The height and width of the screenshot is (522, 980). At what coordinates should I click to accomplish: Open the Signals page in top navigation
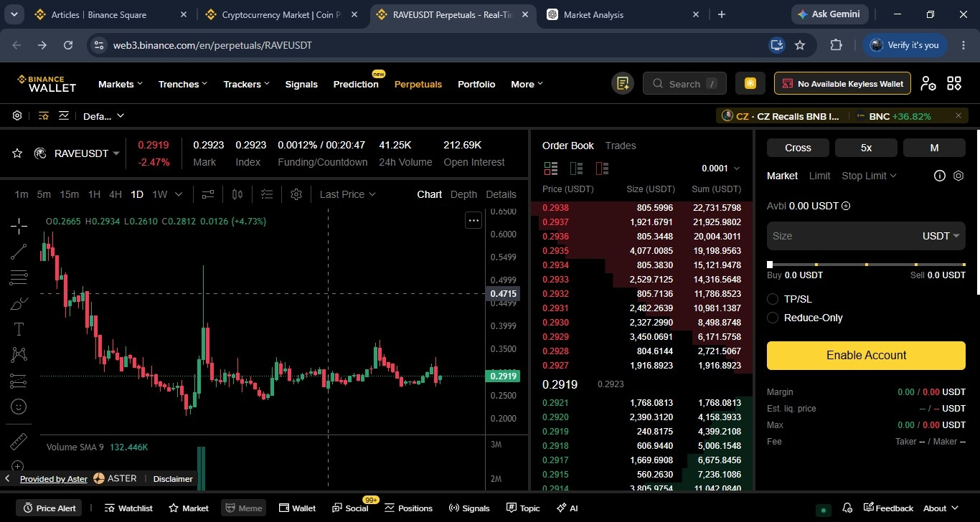pyautogui.click(x=301, y=84)
